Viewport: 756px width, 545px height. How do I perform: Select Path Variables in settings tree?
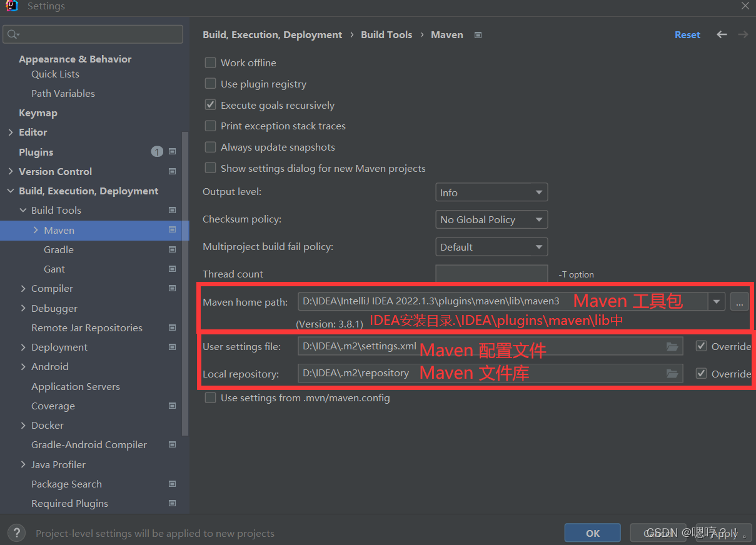tap(63, 93)
